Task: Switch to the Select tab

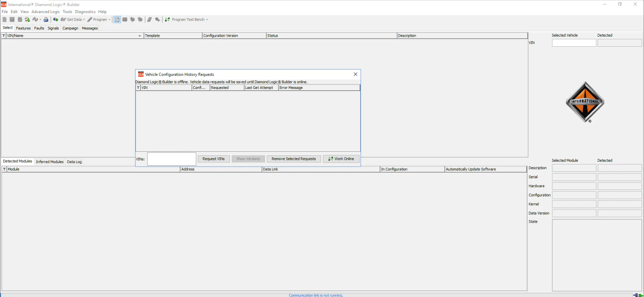Action: coord(8,28)
